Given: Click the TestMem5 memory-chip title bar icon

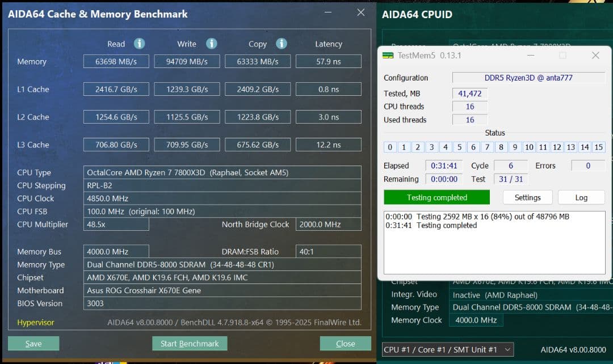Looking at the screenshot, I should (388, 55).
